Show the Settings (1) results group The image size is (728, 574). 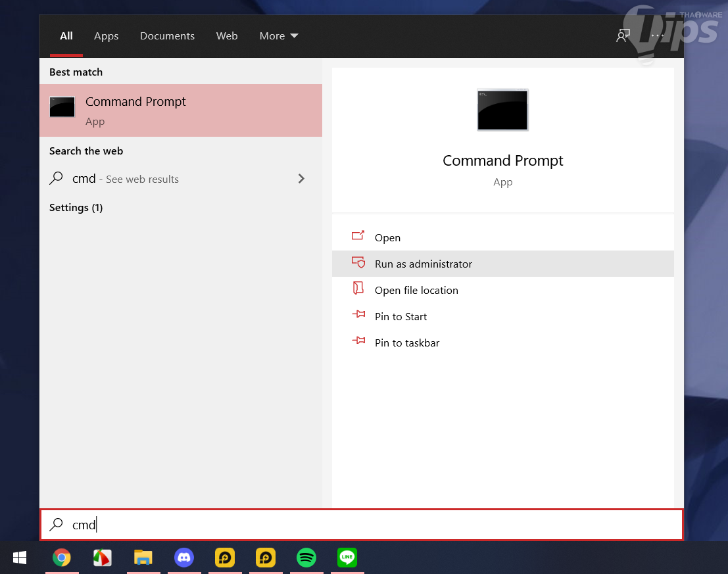point(76,208)
